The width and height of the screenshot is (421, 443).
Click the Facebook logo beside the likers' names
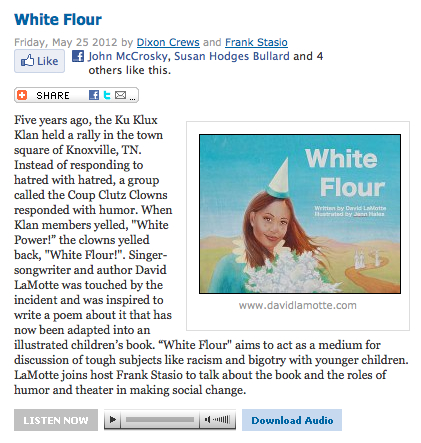click(x=78, y=56)
